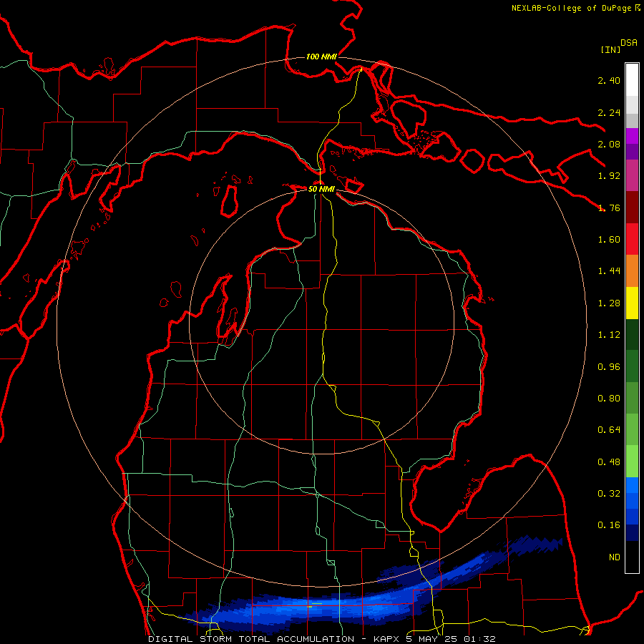Click the 1.44 legend value
The image size is (644, 644).
(609, 271)
